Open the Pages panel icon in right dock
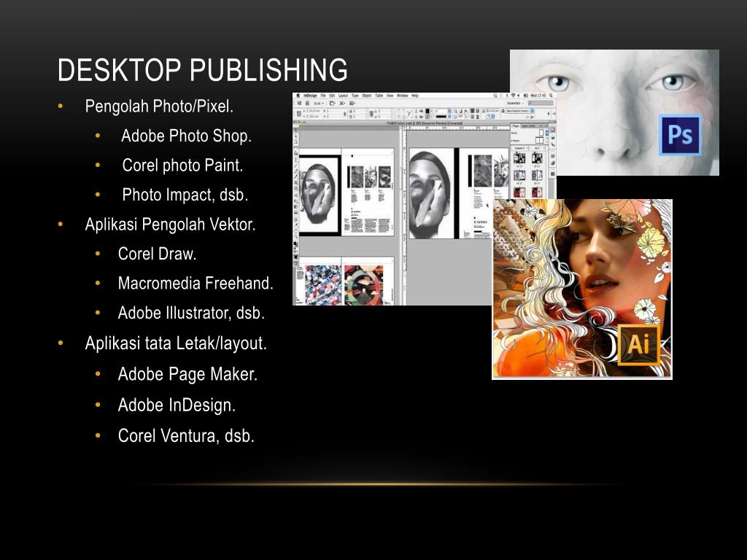Image resolution: width=747 pixels, height=560 pixels. point(553,130)
